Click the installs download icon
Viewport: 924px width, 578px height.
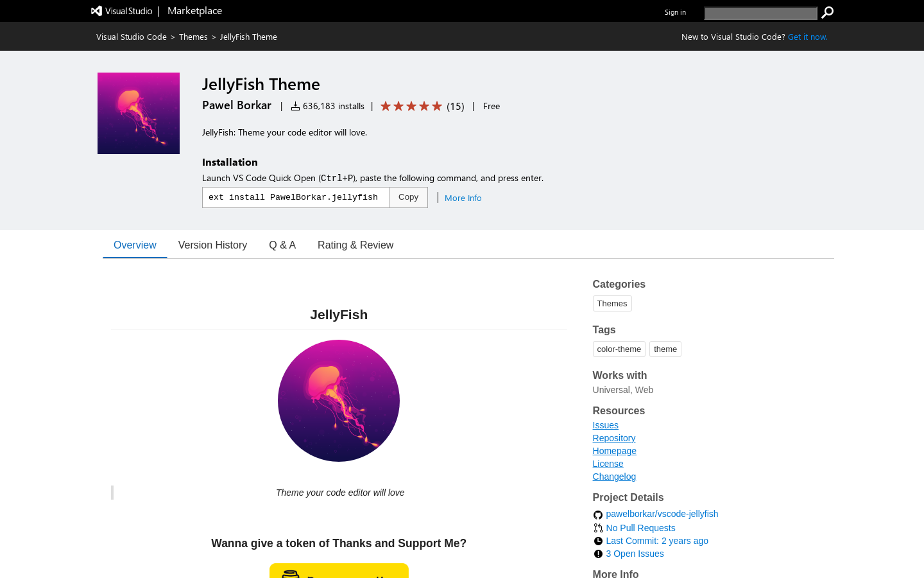295,106
